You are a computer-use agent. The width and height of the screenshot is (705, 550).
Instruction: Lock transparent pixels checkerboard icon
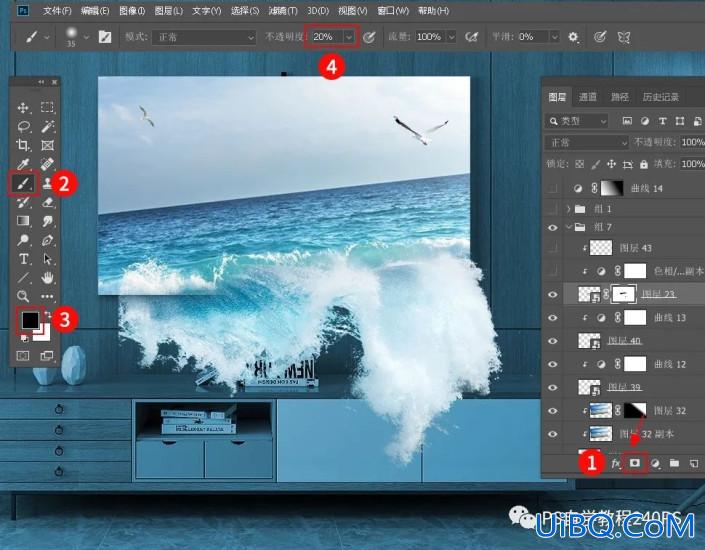(580, 164)
